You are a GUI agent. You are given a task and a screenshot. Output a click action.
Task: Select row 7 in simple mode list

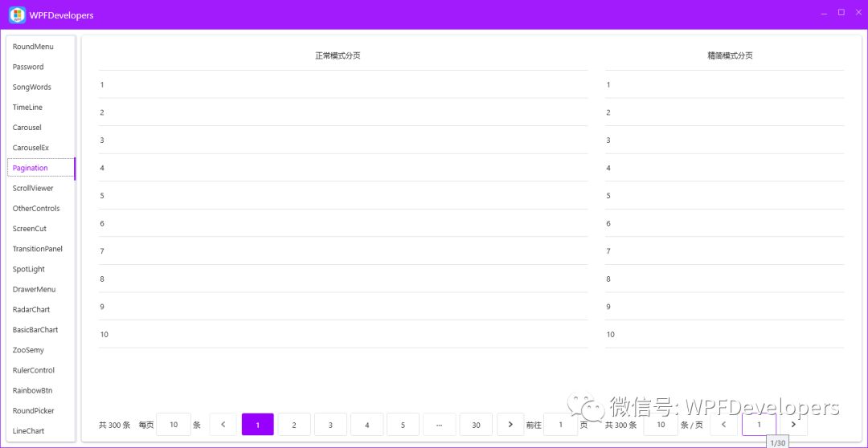click(724, 251)
